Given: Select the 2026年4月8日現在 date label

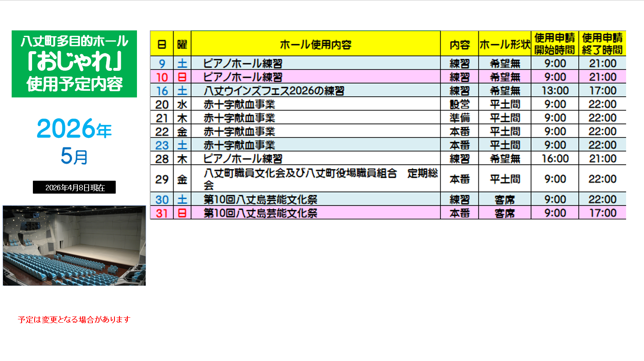Looking at the screenshot, I should click(x=75, y=188).
